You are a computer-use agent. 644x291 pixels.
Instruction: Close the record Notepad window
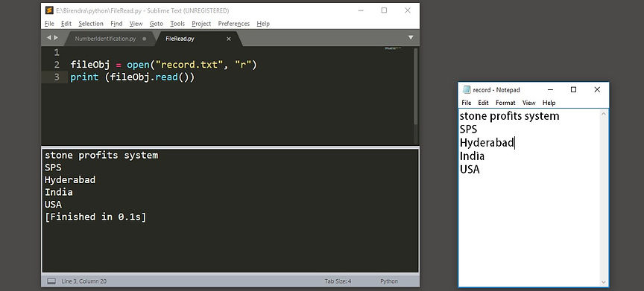point(597,90)
